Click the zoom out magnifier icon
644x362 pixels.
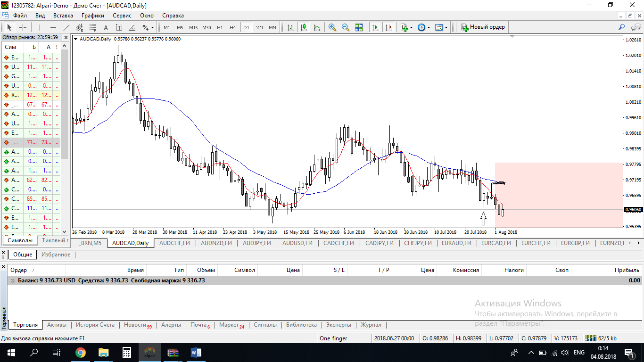coord(346,27)
